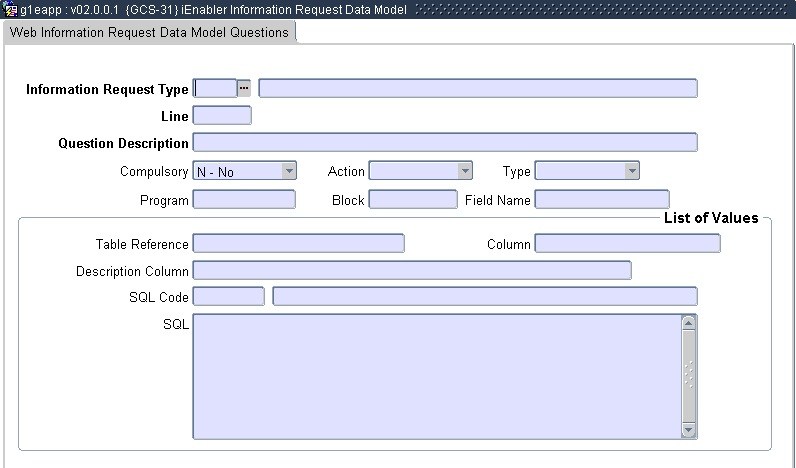Click into the Question Description field
The width and height of the screenshot is (796, 468).
pos(444,143)
